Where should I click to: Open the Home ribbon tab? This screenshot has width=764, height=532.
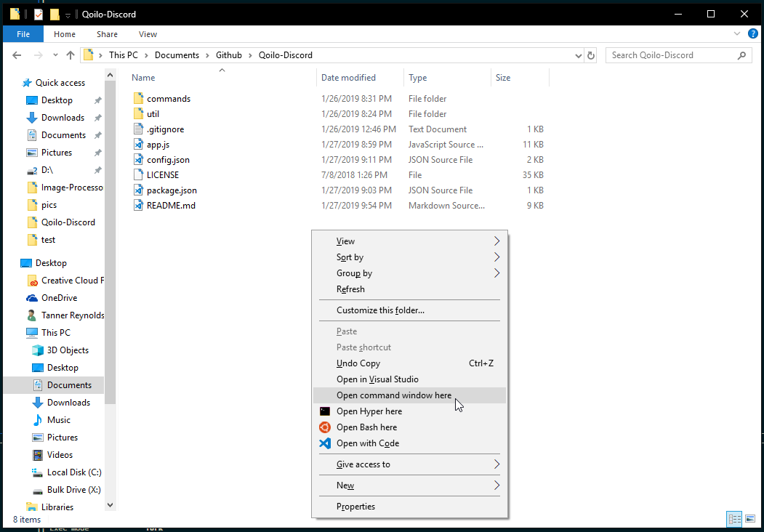coord(64,34)
